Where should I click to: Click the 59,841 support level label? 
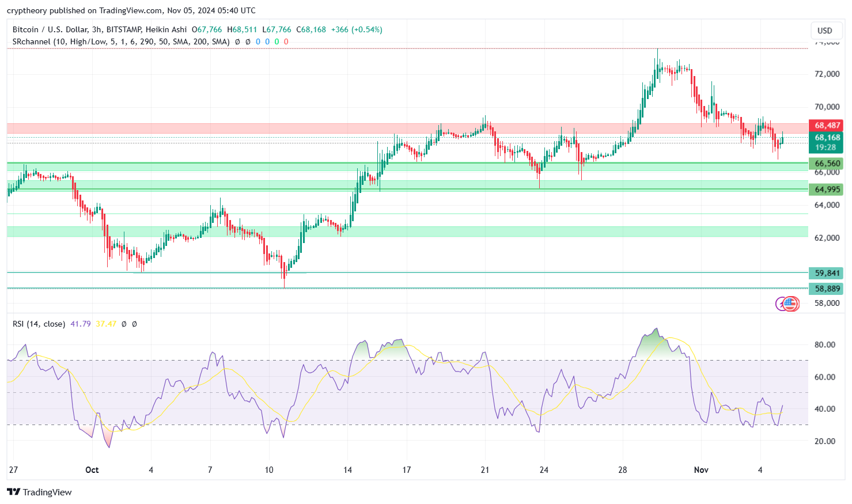coord(827,273)
